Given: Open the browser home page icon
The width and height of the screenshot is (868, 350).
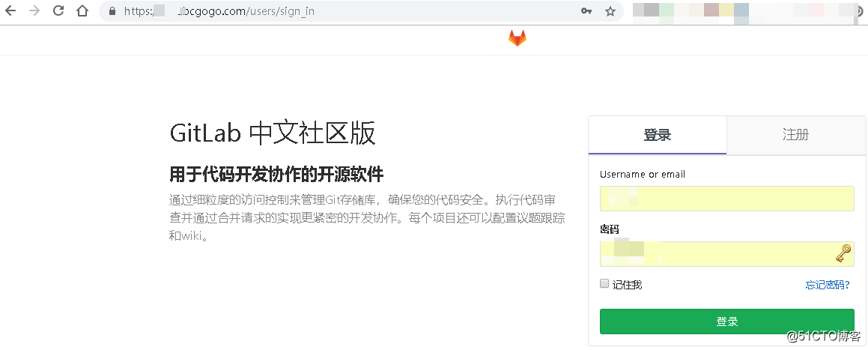Looking at the screenshot, I should point(82,10).
